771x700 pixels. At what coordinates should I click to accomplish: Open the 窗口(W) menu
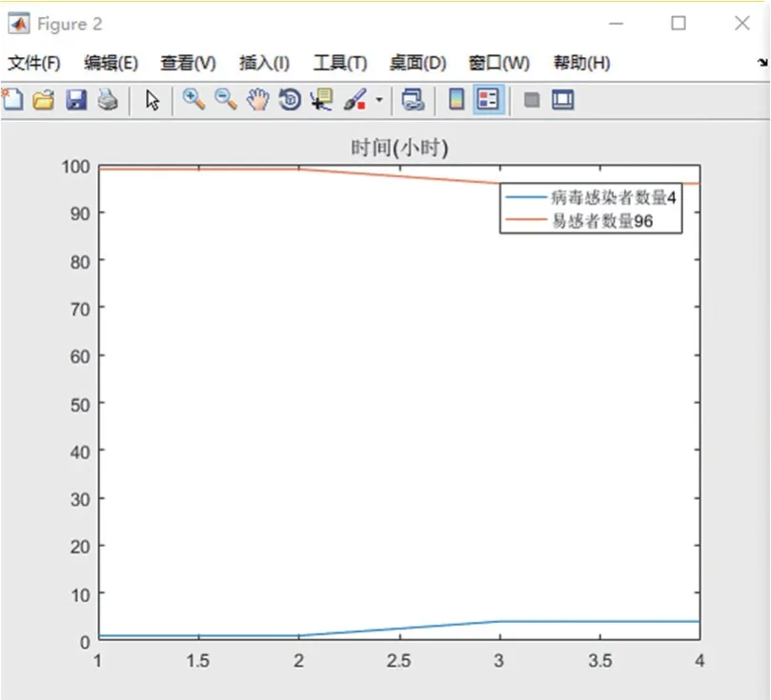(x=499, y=63)
